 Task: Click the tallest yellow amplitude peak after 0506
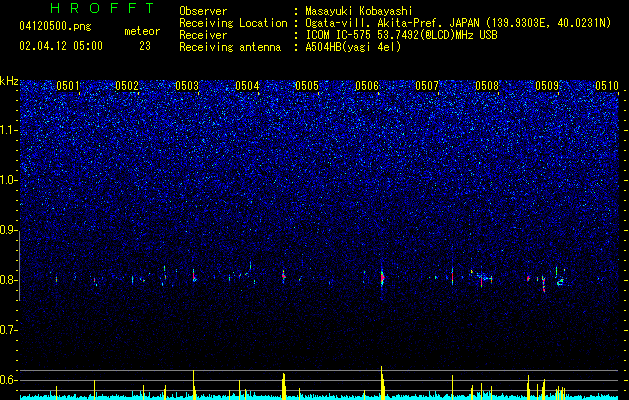382,382
